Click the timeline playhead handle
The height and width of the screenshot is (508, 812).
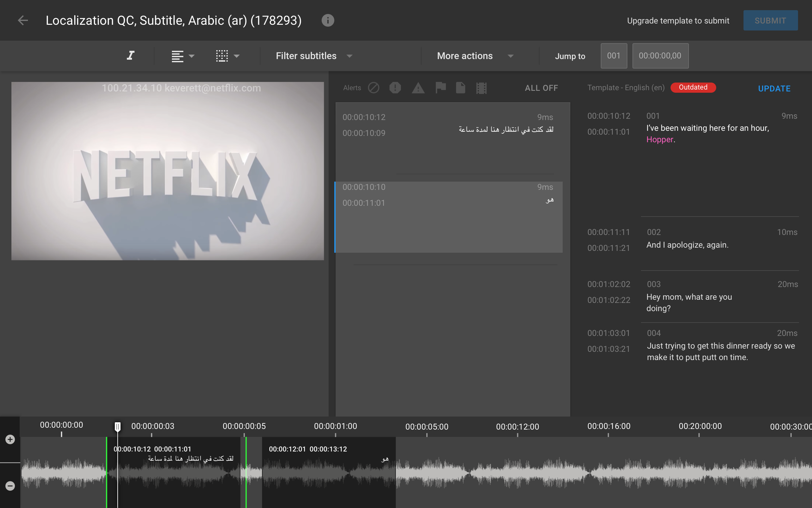(x=117, y=427)
